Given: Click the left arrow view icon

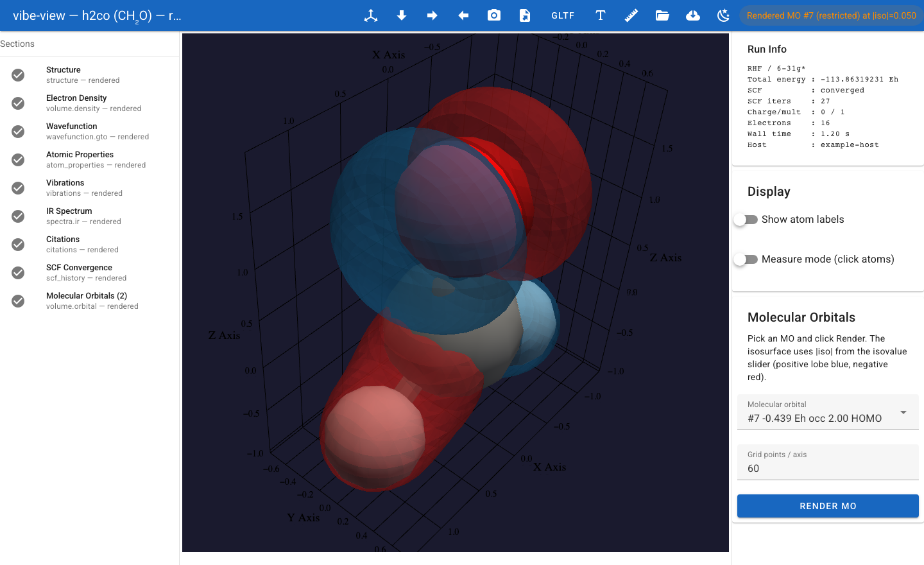Looking at the screenshot, I should pyautogui.click(x=463, y=15).
